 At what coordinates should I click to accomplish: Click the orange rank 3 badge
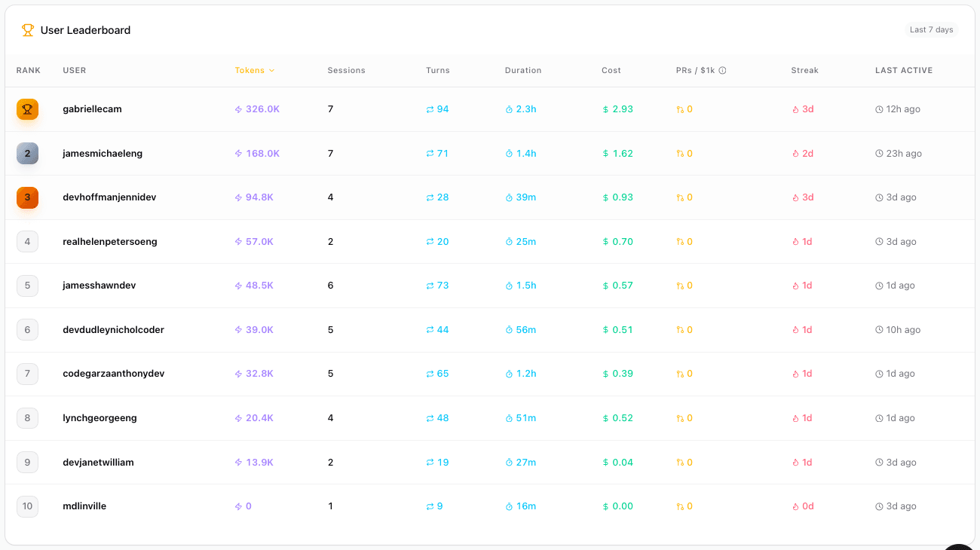[x=27, y=197]
